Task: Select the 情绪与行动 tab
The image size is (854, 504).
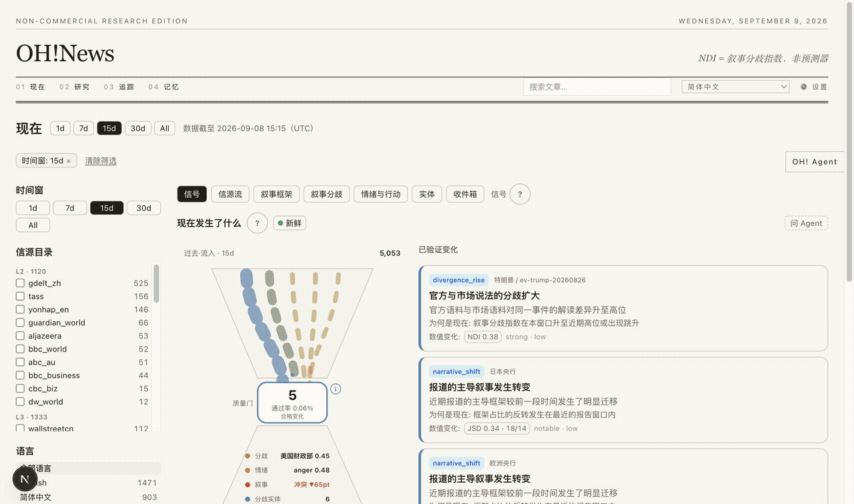Action: [381, 194]
